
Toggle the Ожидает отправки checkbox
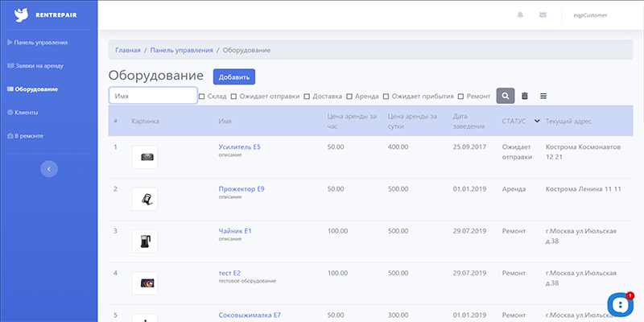pos(233,97)
